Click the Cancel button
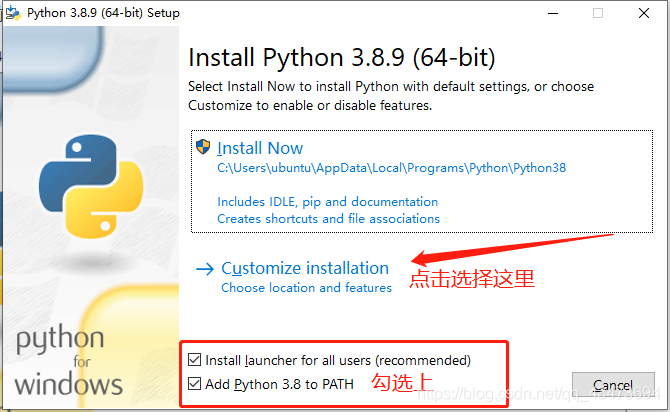Viewport: 670px width, 412px height. coord(613,386)
